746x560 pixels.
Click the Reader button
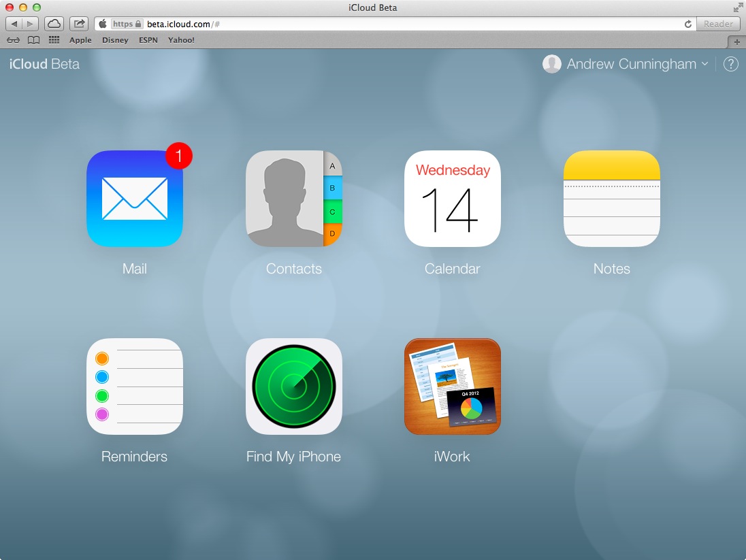tap(718, 24)
